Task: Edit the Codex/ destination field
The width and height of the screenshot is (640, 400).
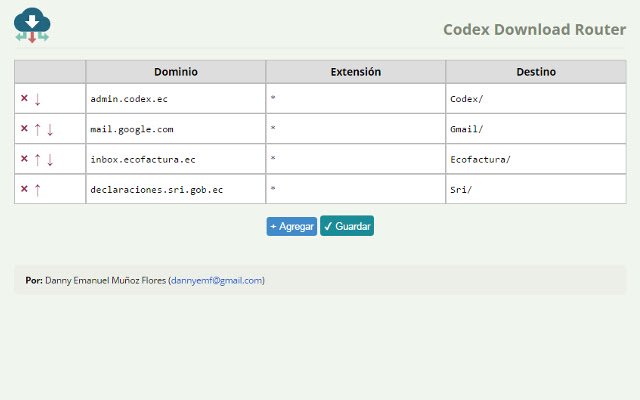Action: pyautogui.click(x=536, y=99)
